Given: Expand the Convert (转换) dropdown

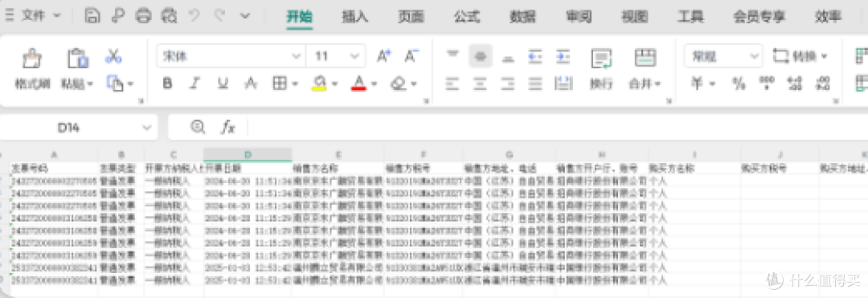Looking at the screenshot, I should pos(825,56).
